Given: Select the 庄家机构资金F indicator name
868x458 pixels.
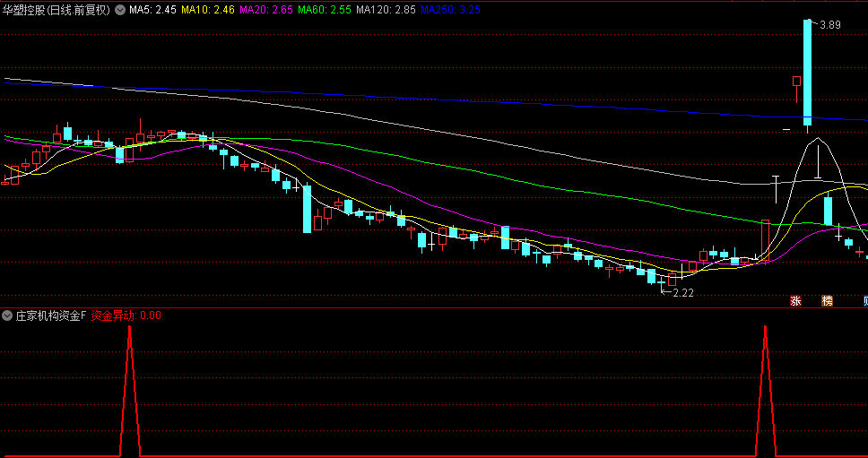Looking at the screenshot, I should point(51,315).
